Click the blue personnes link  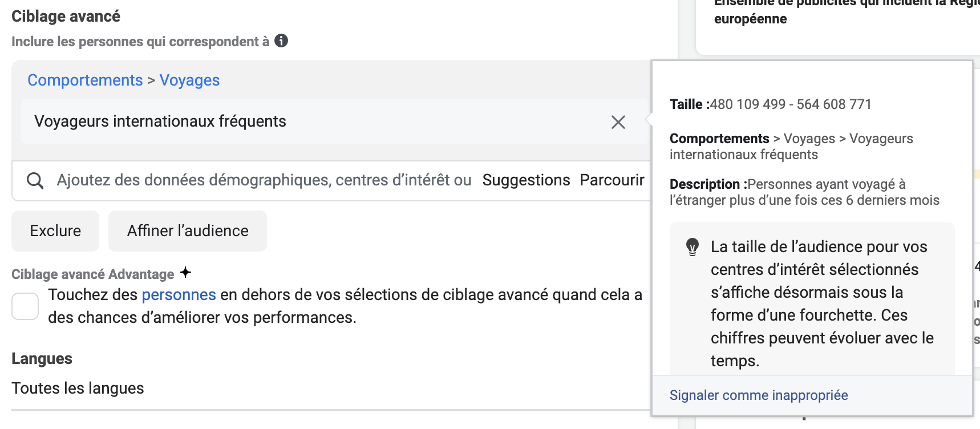pos(179,295)
